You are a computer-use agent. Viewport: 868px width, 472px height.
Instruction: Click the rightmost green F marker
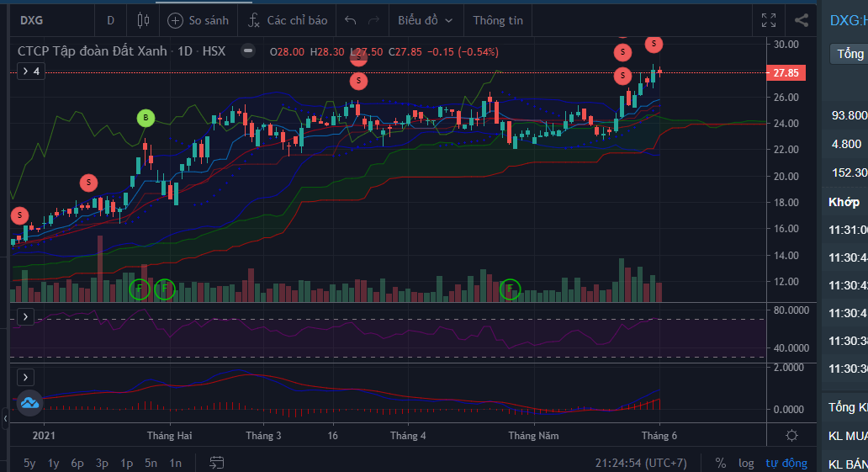coord(510,289)
